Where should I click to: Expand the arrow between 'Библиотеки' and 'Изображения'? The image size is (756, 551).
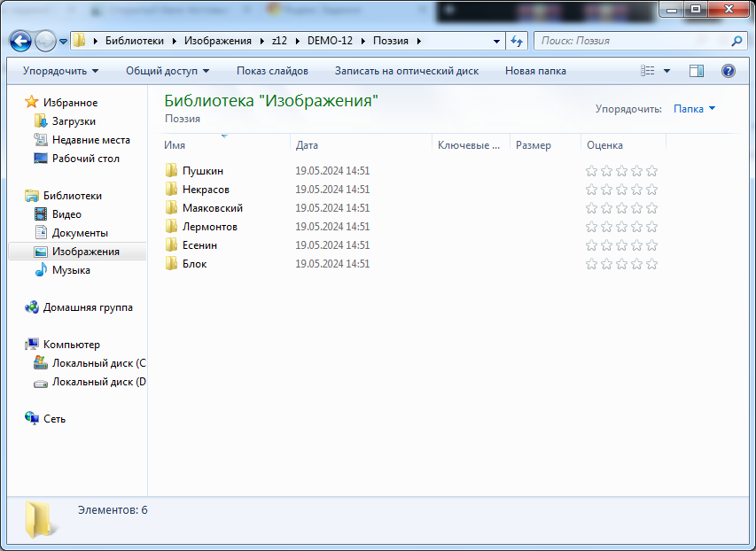click(174, 41)
